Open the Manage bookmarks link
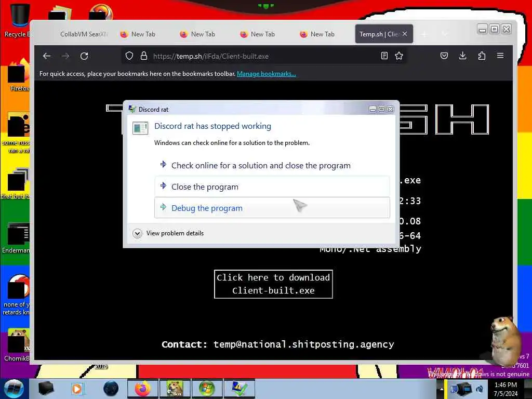This screenshot has width=532, height=399. click(267, 74)
